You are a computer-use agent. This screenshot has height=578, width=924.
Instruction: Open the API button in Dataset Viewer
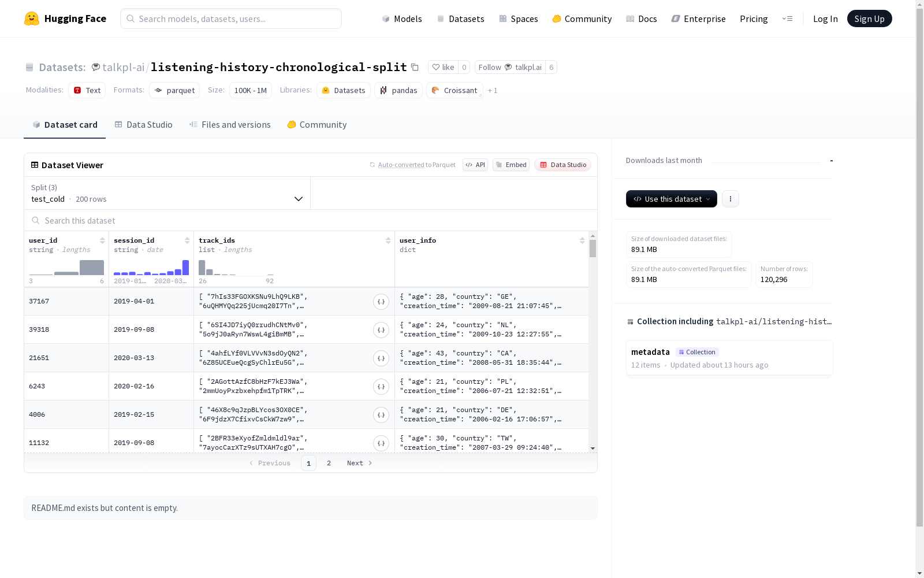(475, 165)
